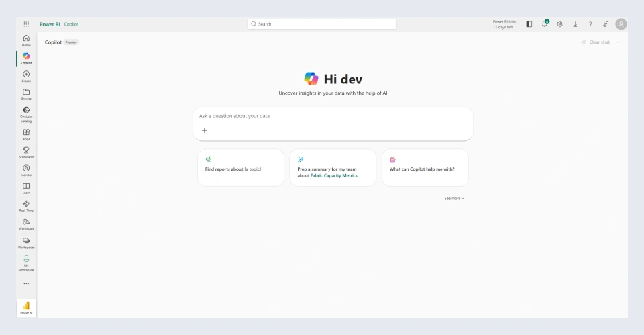644x335 pixels.
Task: Click the download arrow icon in header
Action: [575, 24]
